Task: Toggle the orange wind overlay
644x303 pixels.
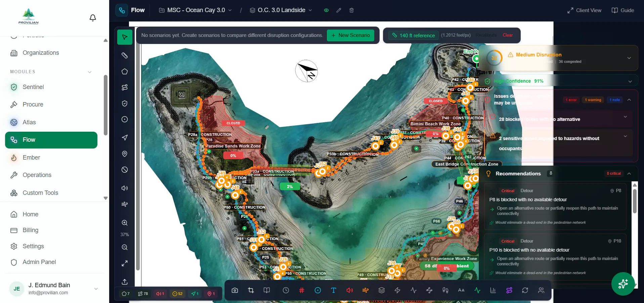Action: pyautogui.click(x=366, y=290)
